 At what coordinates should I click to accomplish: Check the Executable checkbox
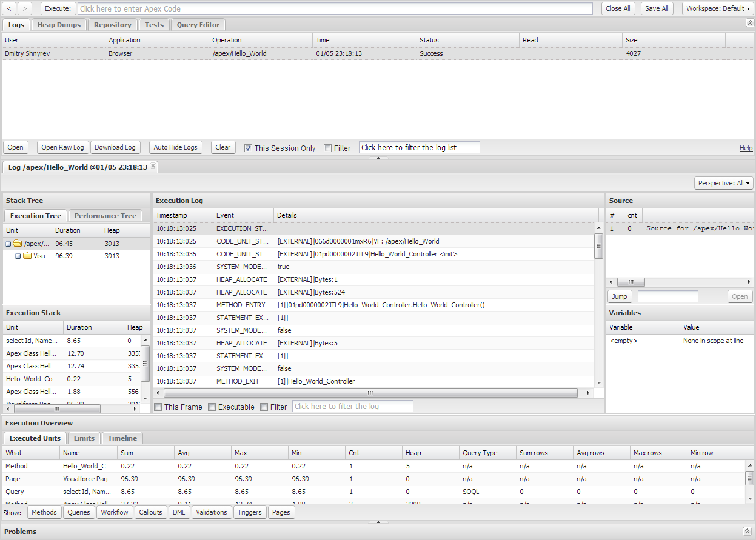pyautogui.click(x=212, y=407)
